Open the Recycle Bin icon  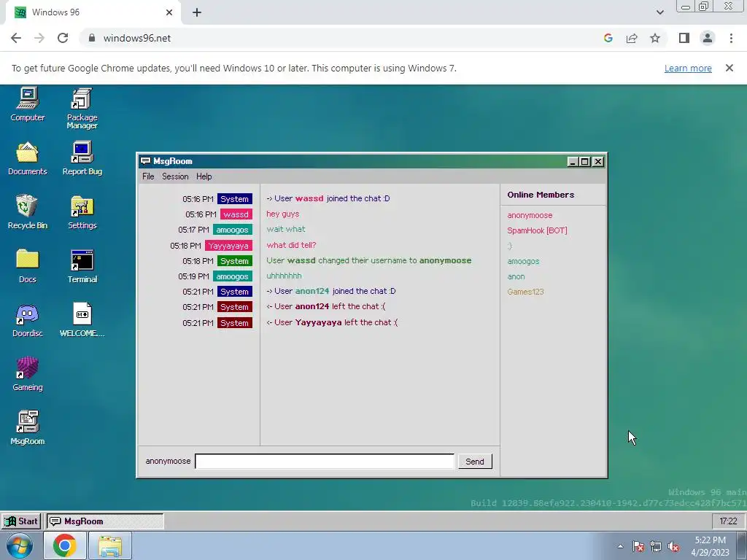28,212
